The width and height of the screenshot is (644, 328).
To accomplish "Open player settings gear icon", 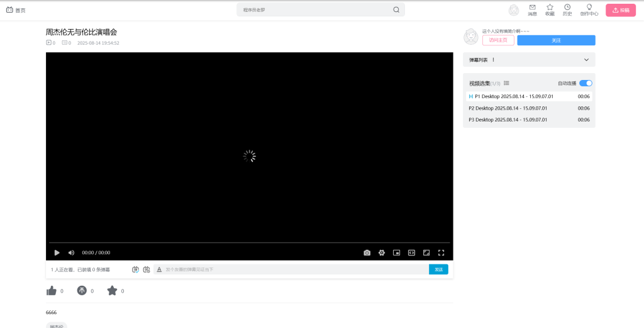I will [x=382, y=252].
